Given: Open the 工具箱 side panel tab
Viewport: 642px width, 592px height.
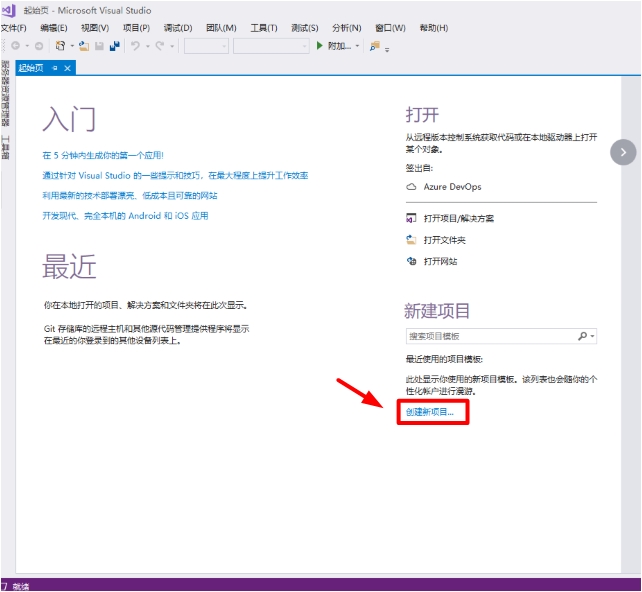Looking at the screenshot, I should tap(5, 147).
